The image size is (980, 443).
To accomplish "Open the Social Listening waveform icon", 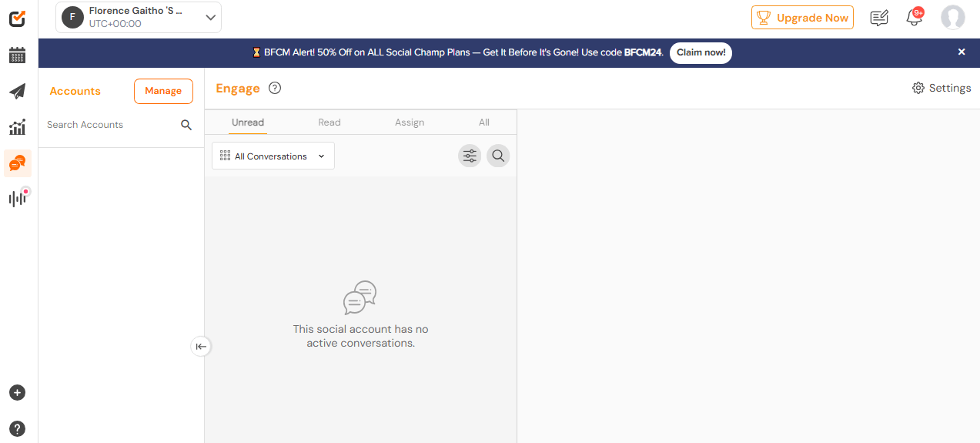I will tap(17, 198).
